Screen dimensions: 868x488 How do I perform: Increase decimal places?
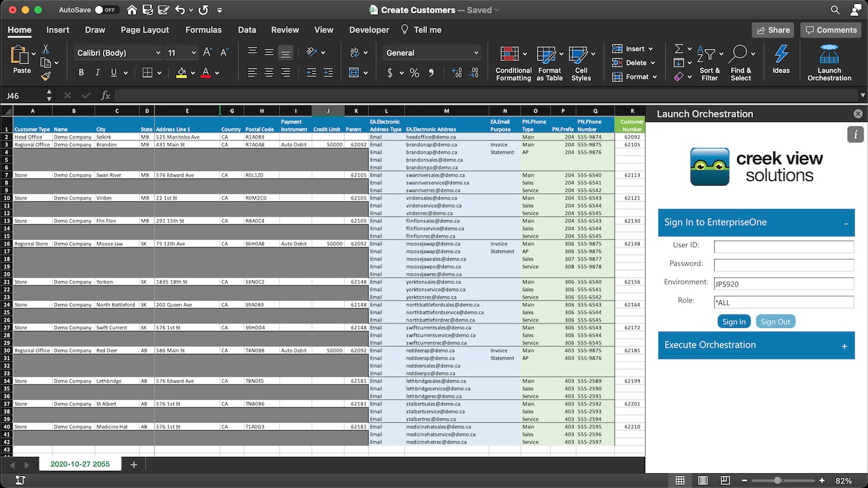(458, 73)
